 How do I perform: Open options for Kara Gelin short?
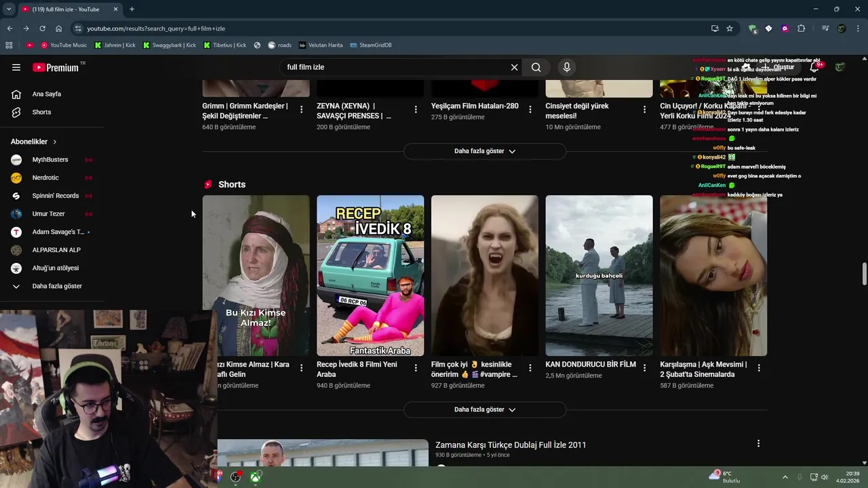point(301,367)
